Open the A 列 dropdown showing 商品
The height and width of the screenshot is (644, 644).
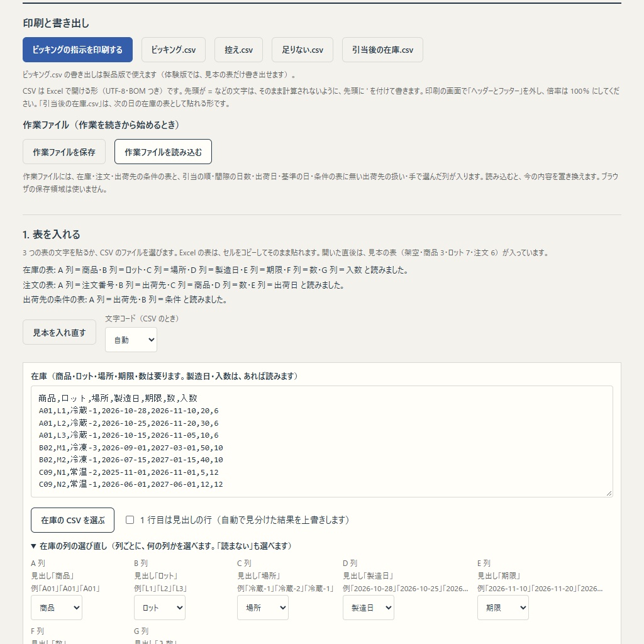57,608
